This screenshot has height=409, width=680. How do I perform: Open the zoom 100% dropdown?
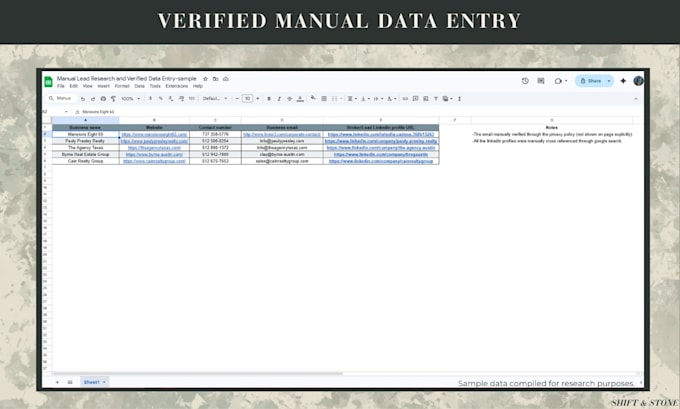coord(131,99)
